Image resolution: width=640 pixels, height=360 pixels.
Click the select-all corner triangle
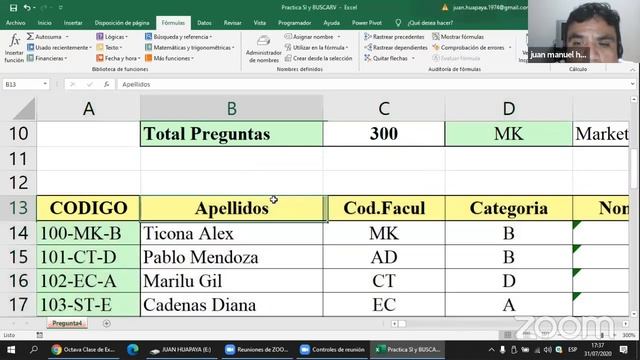24,109
